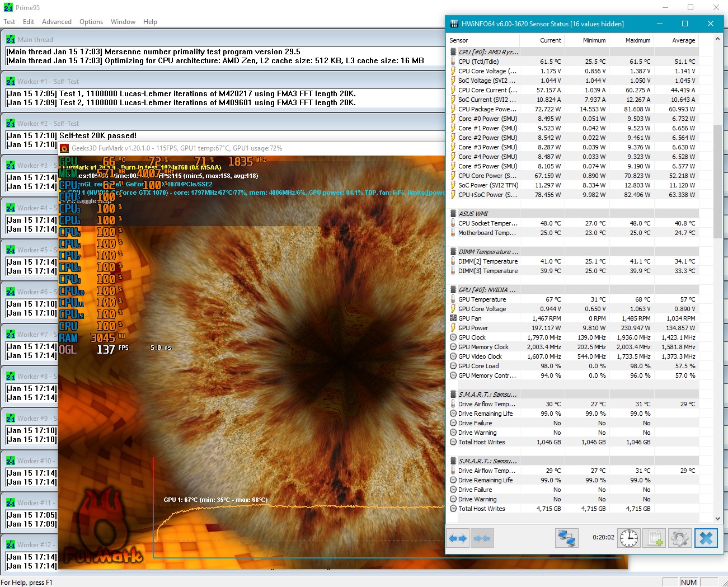Open the Window menu in Prime95
728x587 pixels.
[123, 22]
